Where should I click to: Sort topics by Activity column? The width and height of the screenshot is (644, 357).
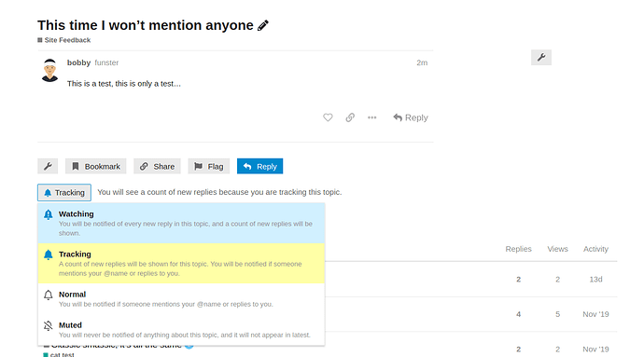(595, 249)
